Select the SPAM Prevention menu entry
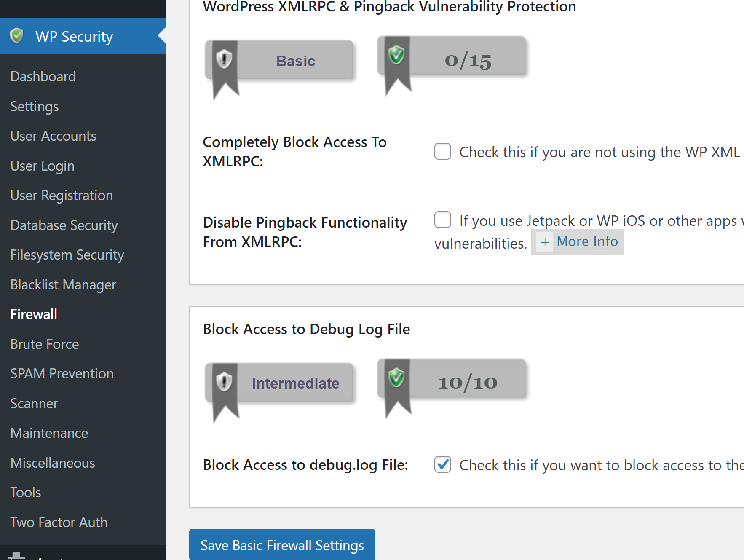 pyautogui.click(x=62, y=374)
